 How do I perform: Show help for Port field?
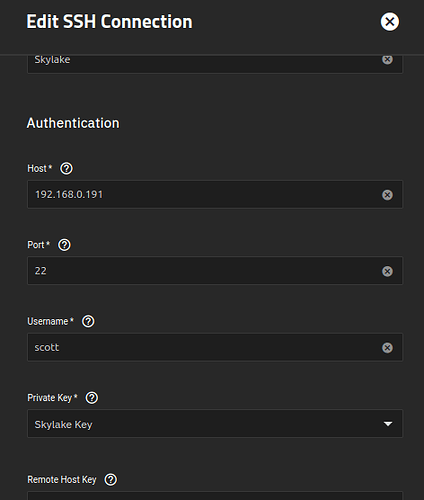[x=64, y=245]
